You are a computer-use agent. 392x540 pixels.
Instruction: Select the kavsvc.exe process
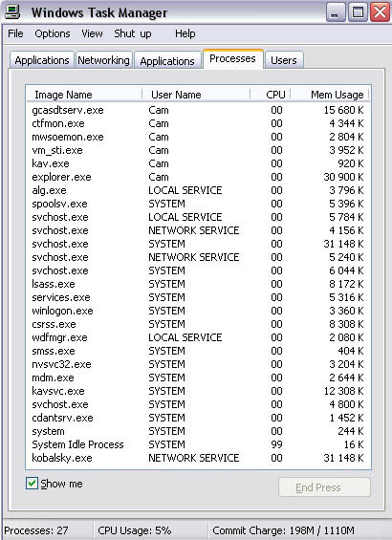pyautogui.click(x=198, y=391)
